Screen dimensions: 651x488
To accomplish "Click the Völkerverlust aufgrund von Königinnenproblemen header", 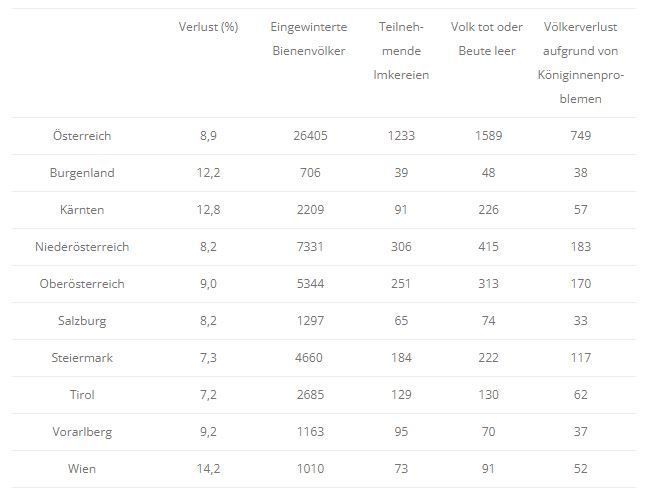I will click(582, 63).
